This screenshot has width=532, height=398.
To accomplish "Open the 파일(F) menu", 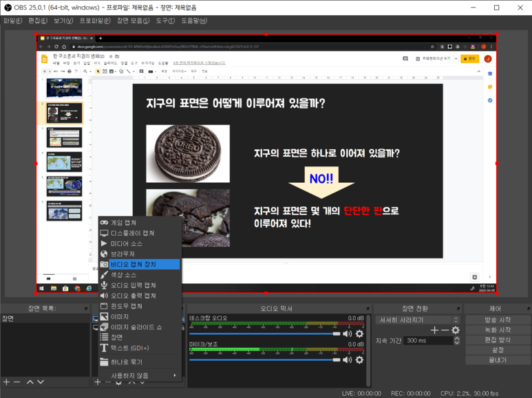I will click(12, 21).
